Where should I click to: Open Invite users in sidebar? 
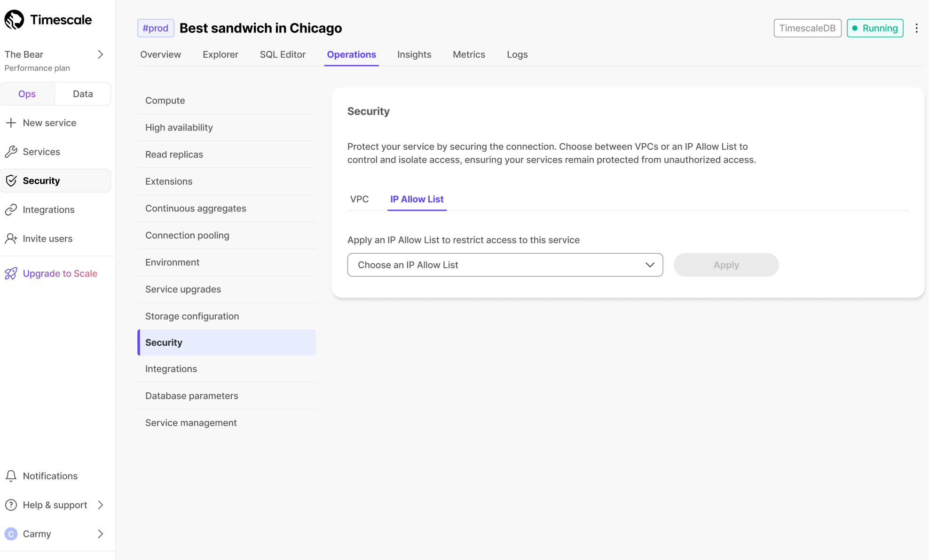coord(47,239)
